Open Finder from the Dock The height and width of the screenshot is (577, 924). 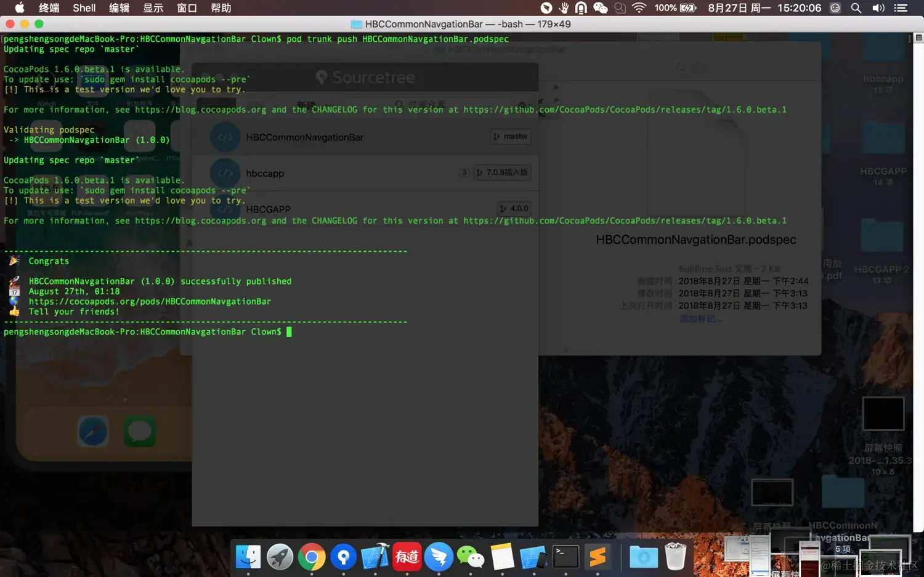pyautogui.click(x=248, y=557)
